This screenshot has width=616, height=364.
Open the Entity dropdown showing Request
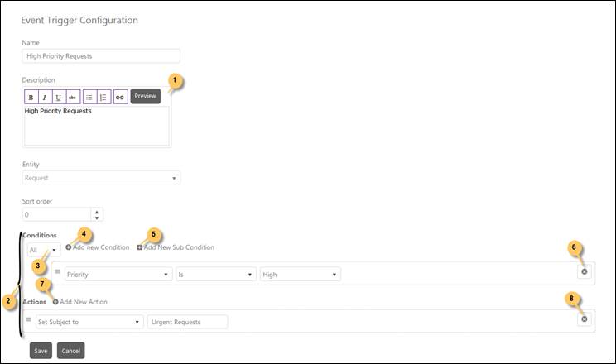click(102, 178)
